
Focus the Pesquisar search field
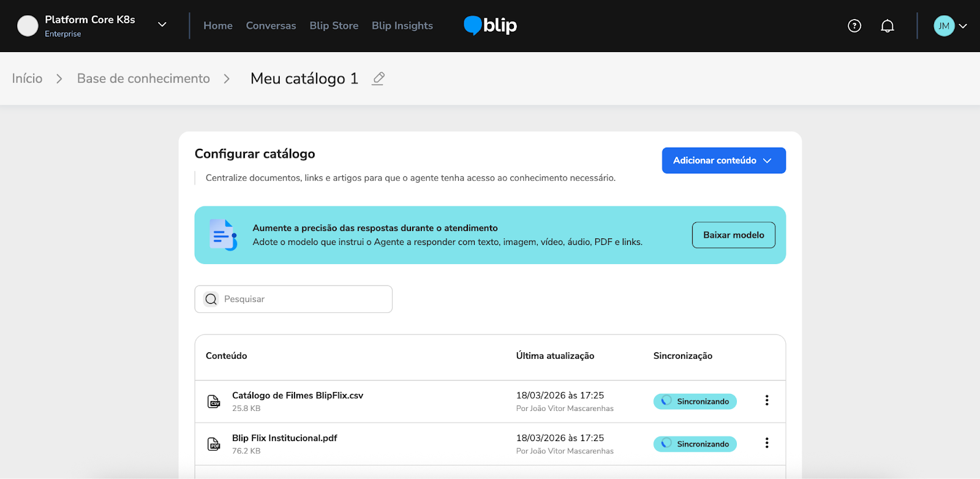click(x=300, y=299)
